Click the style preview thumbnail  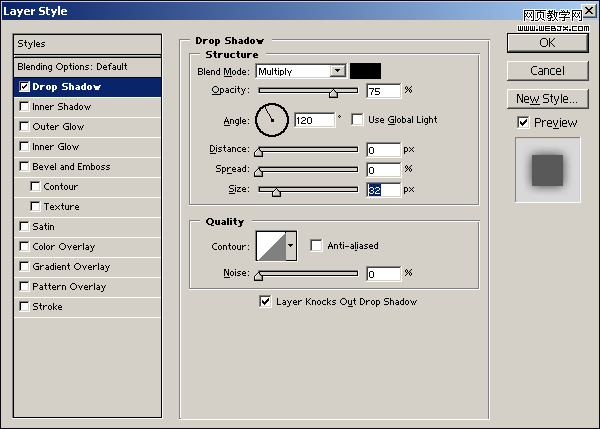[548, 170]
